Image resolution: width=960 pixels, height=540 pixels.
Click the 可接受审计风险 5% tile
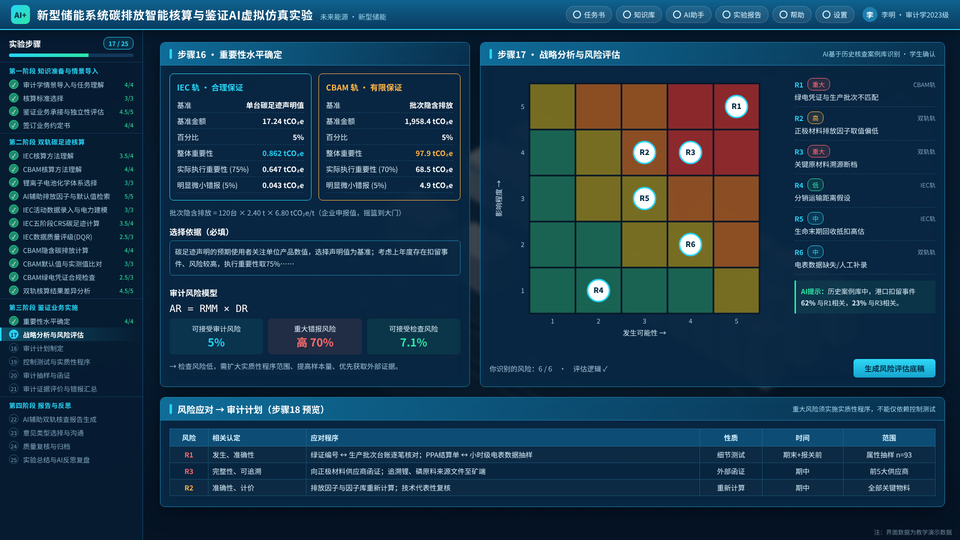tap(216, 336)
